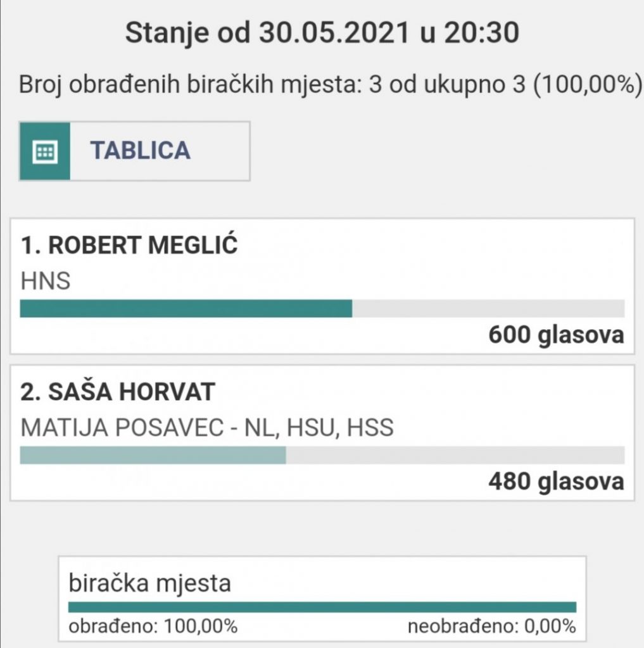This screenshot has height=648, width=644.
Task: Open the TABLICA view button
Action: (x=141, y=151)
